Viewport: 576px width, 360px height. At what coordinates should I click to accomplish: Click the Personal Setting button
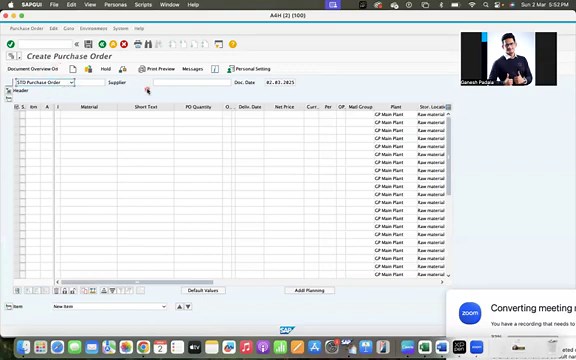[249, 69]
